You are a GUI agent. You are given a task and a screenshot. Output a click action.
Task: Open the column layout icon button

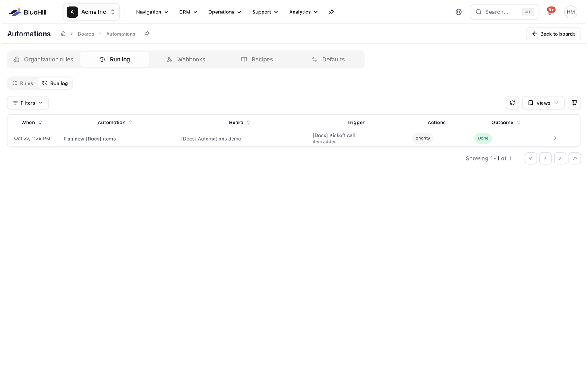point(574,103)
